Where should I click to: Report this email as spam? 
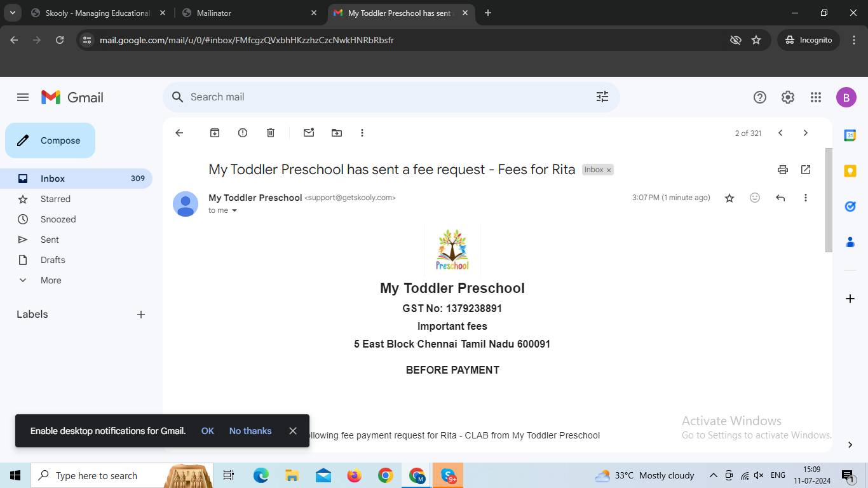pos(243,133)
